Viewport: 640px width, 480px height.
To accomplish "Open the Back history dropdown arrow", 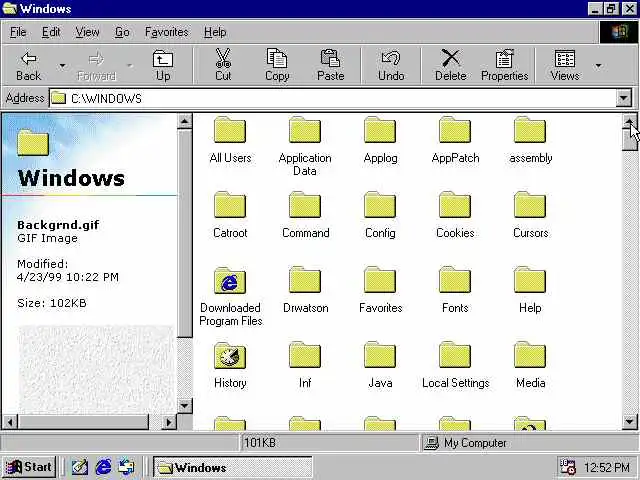I will (x=62, y=65).
